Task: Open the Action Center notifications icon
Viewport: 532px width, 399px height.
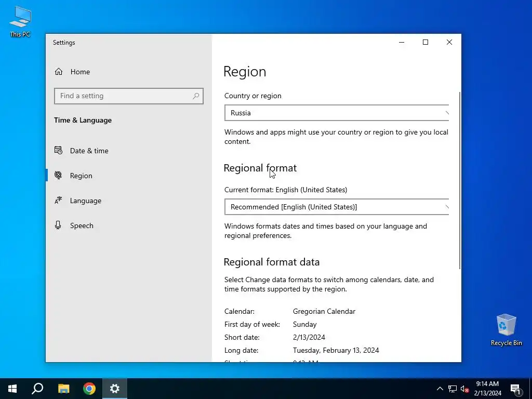Action: 516,389
